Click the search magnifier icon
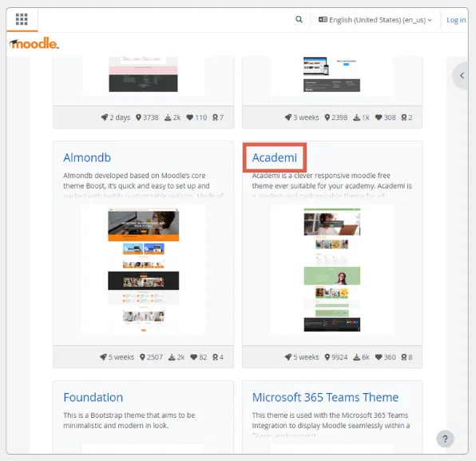This screenshot has width=476, height=461. (x=299, y=19)
